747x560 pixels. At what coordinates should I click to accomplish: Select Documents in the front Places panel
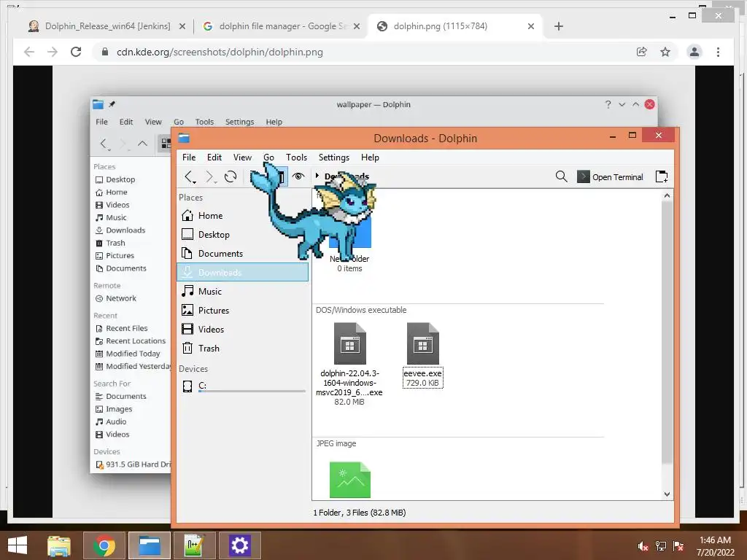click(242, 253)
